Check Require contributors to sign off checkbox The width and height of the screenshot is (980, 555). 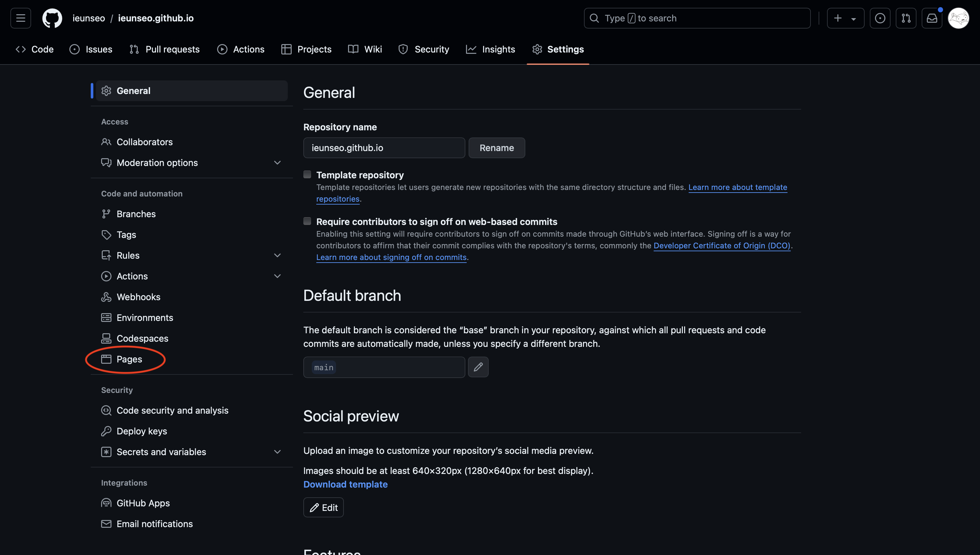tap(307, 221)
